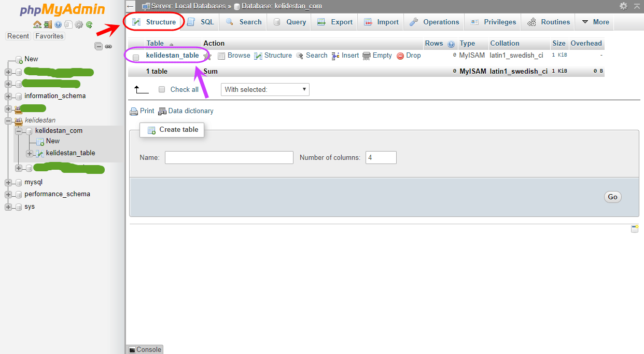Open the Operations tab
Screen dimensions: 644x354
(x=434, y=22)
